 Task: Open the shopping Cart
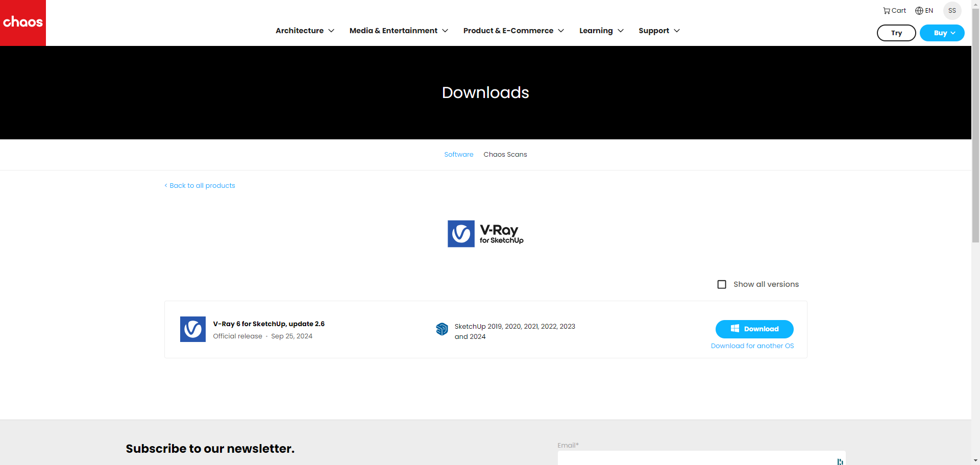895,11
